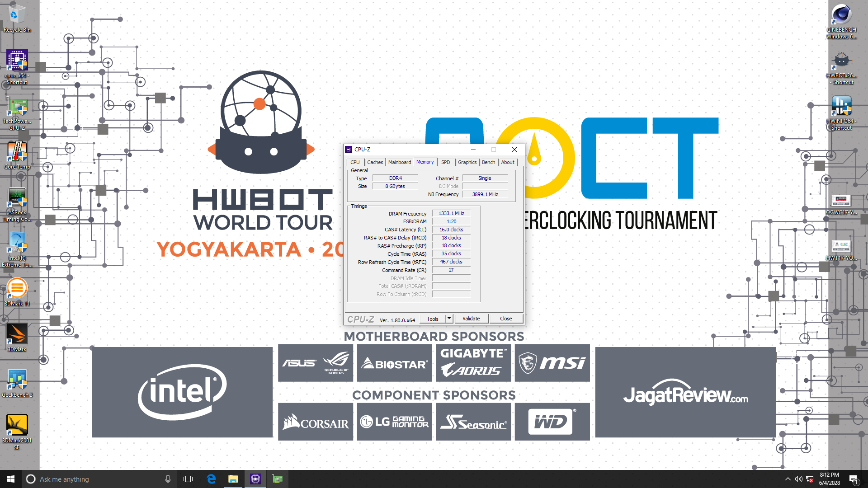
Task: Click the Close button in CPU-Z
Action: [506, 319]
